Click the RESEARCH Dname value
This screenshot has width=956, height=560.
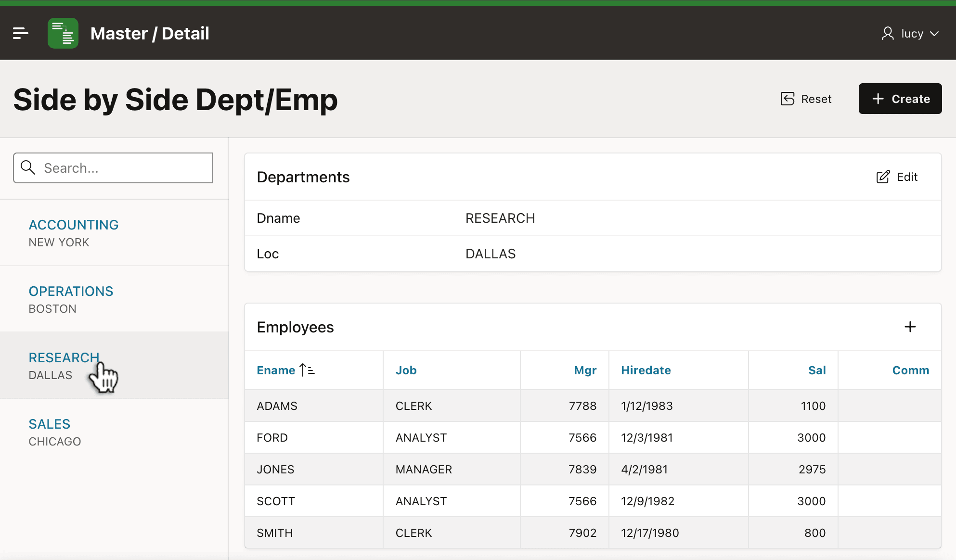[x=500, y=218]
